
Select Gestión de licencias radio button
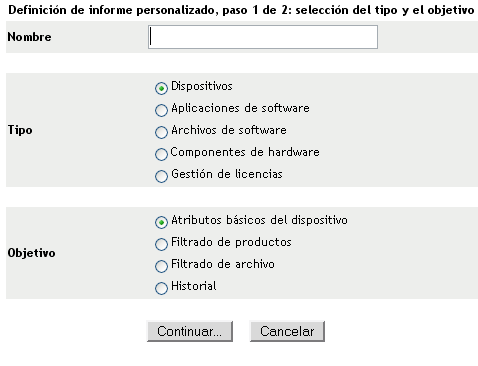point(161,176)
